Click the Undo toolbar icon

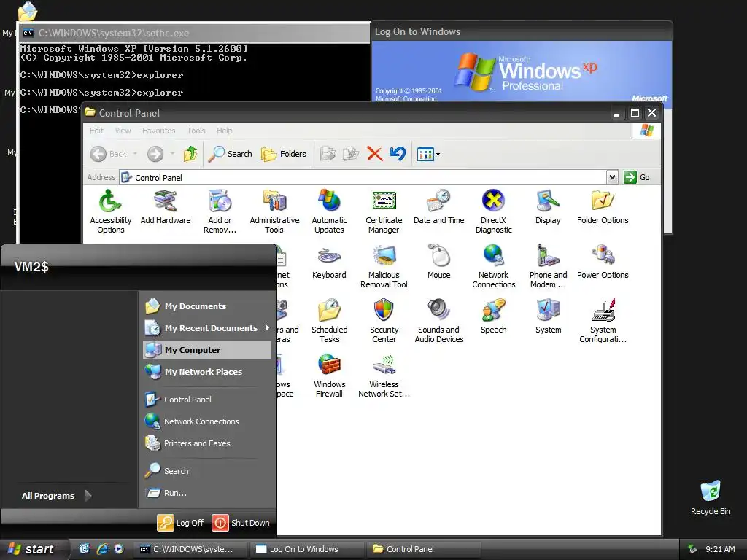pos(398,154)
